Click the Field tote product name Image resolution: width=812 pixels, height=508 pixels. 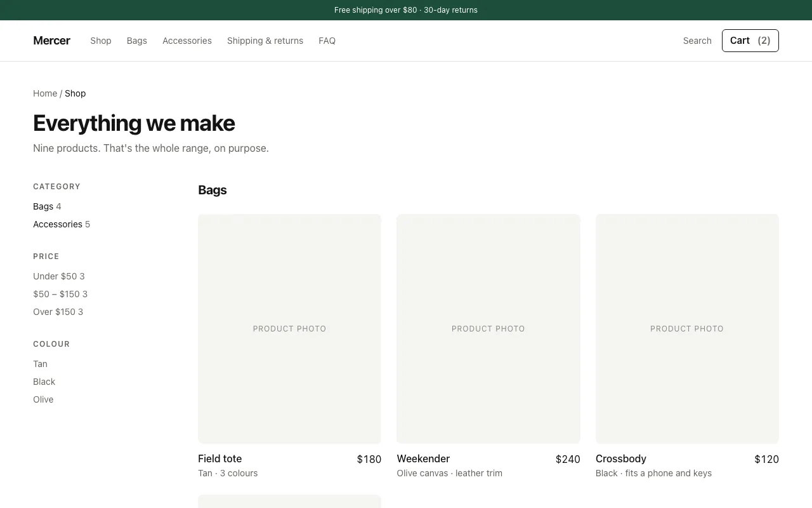220,458
